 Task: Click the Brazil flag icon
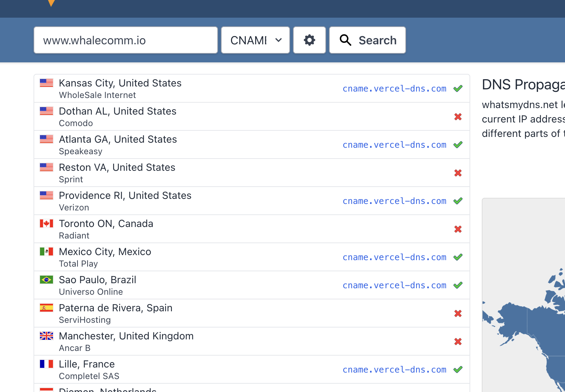[46, 280]
